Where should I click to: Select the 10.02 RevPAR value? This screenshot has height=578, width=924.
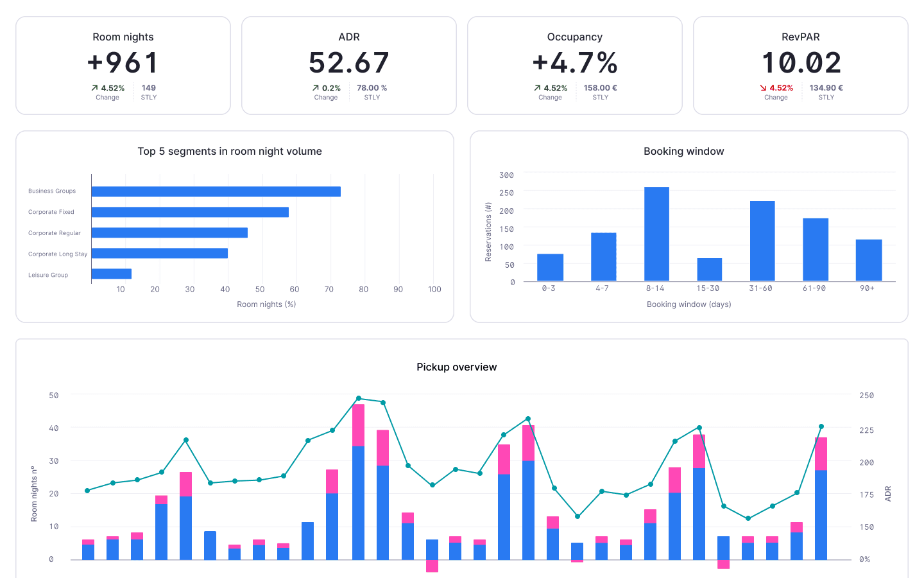(801, 63)
